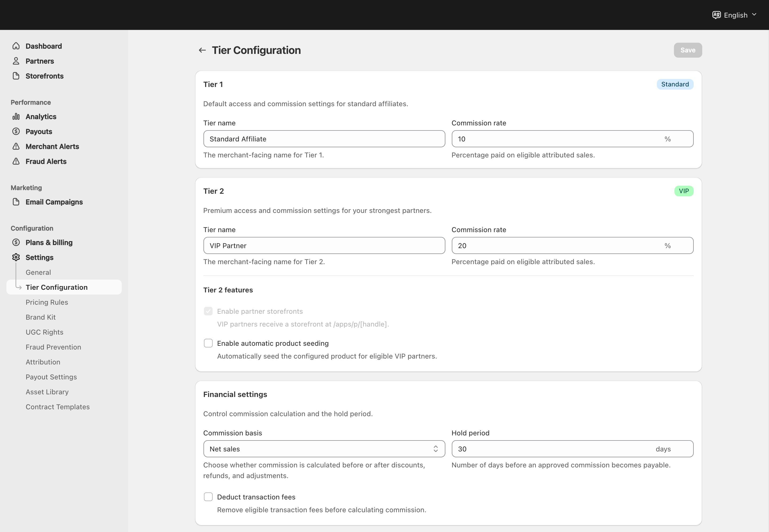Select Tier Configuration in sidebar

pos(64,287)
